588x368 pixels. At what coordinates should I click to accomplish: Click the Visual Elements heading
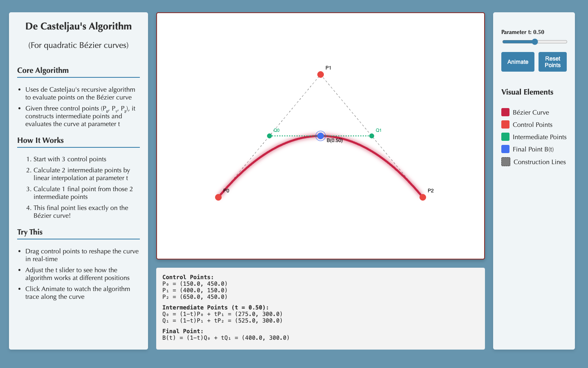527,92
